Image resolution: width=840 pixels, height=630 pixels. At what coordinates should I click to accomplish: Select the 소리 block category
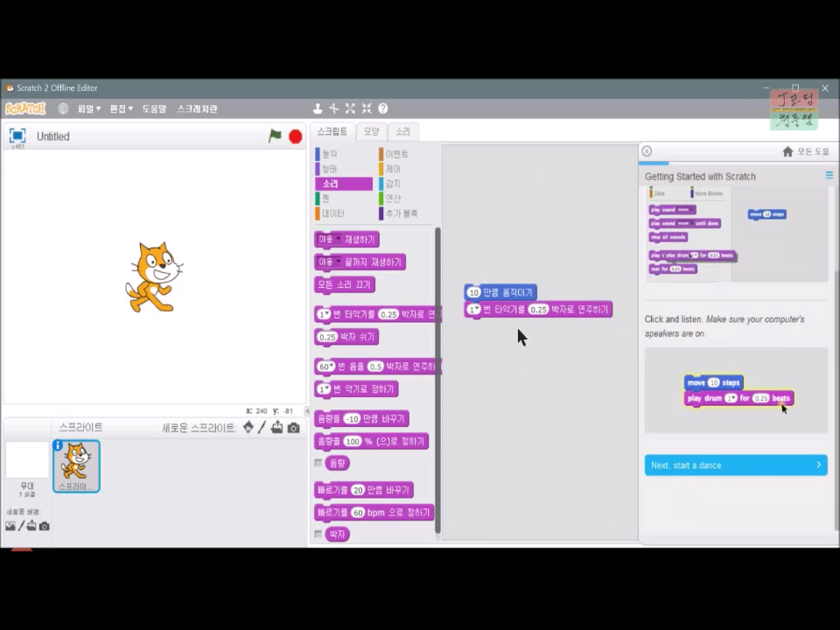point(343,184)
